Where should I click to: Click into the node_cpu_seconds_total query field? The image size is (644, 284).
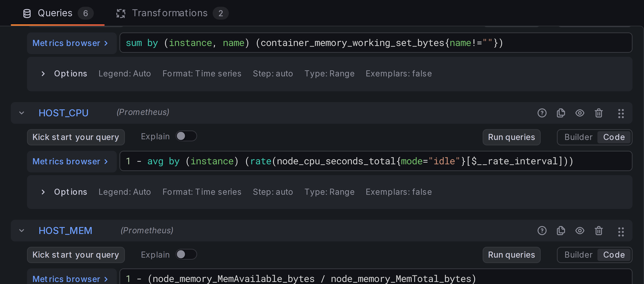click(x=376, y=161)
